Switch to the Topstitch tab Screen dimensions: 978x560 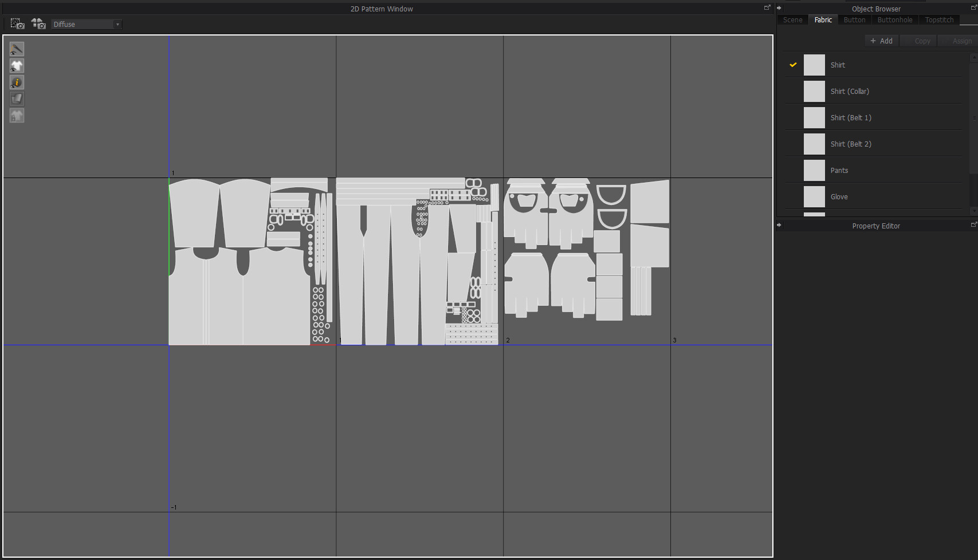[940, 19]
